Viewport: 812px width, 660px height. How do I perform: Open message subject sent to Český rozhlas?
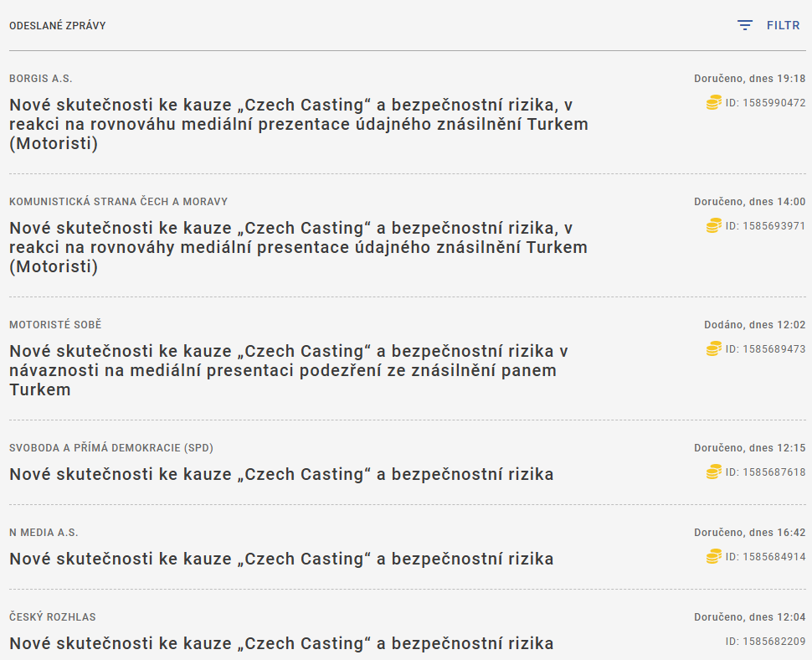[281, 643]
